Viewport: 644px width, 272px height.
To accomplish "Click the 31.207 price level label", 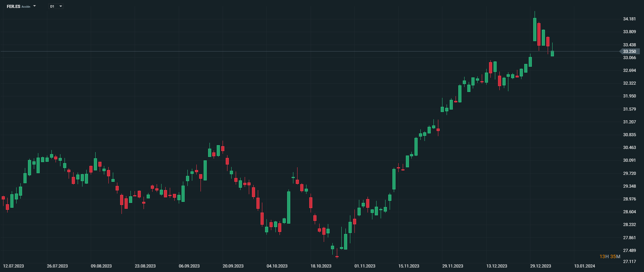I will click(x=629, y=122).
